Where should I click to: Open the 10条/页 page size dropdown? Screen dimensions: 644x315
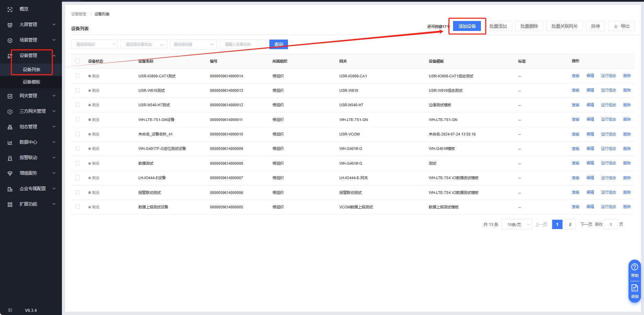516,225
